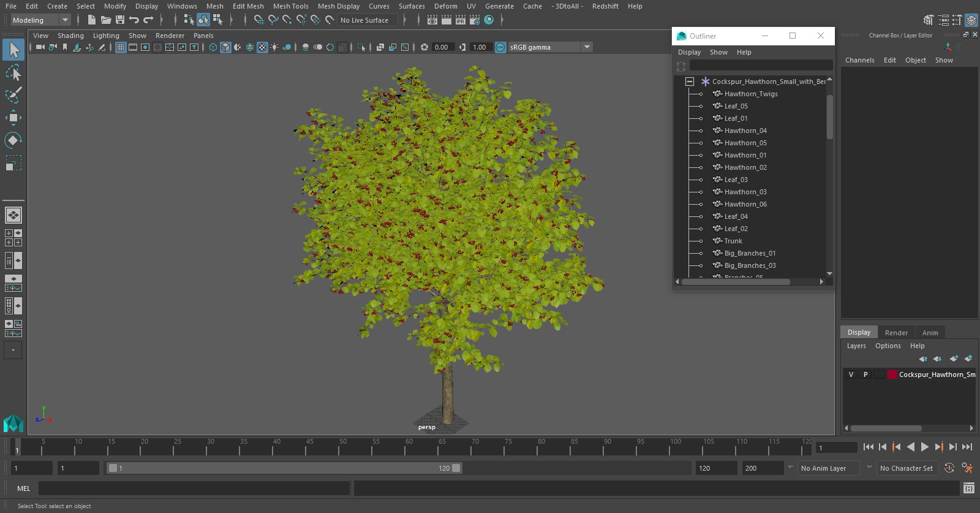Open the No Anim Layer dropdown
The width and height of the screenshot is (980, 513).
tap(830, 468)
